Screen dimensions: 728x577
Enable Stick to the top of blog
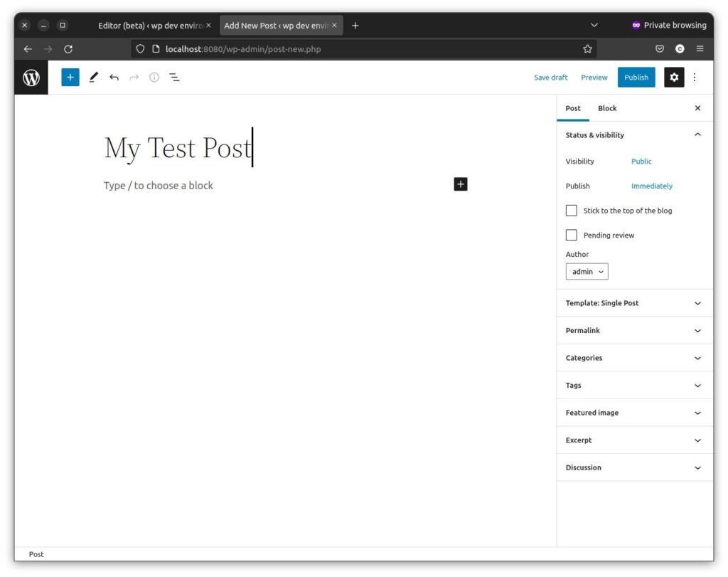point(571,211)
